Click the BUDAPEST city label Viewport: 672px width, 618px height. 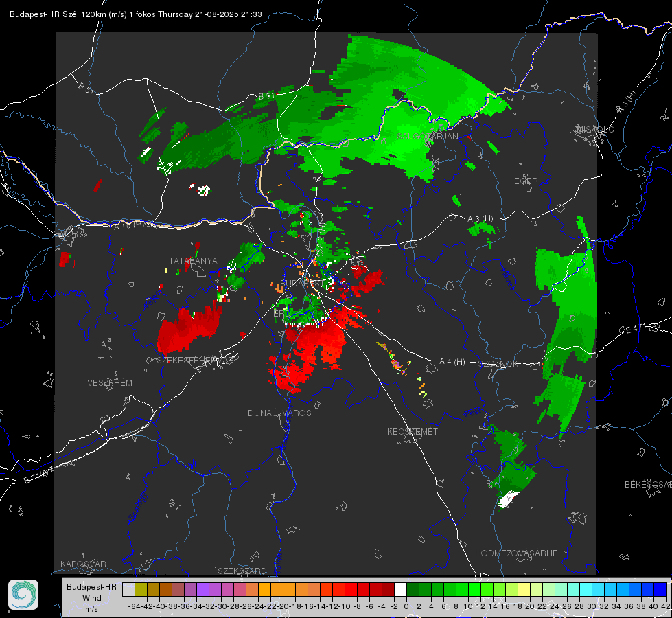[302, 283]
